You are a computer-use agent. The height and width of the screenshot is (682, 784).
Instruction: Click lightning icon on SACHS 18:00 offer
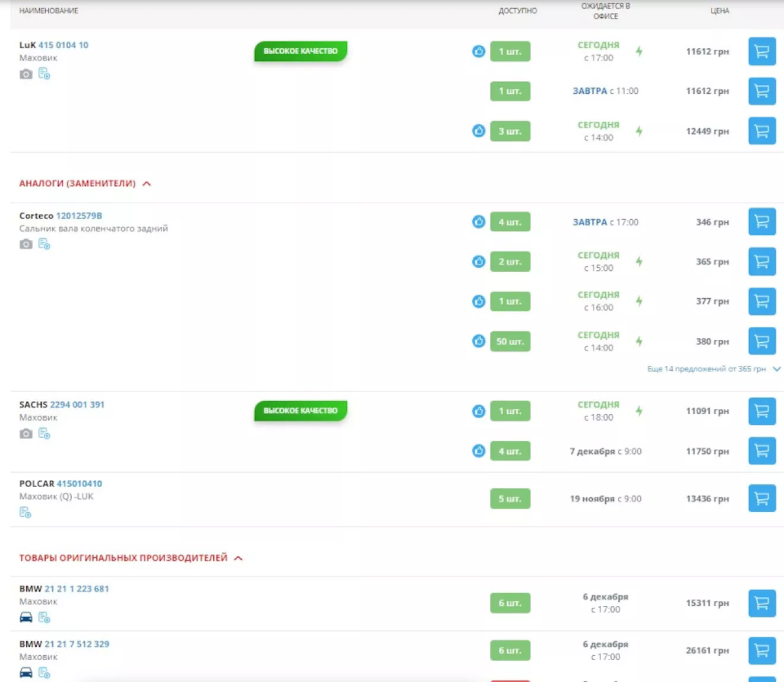pyautogui.click(x=639, y=411)
